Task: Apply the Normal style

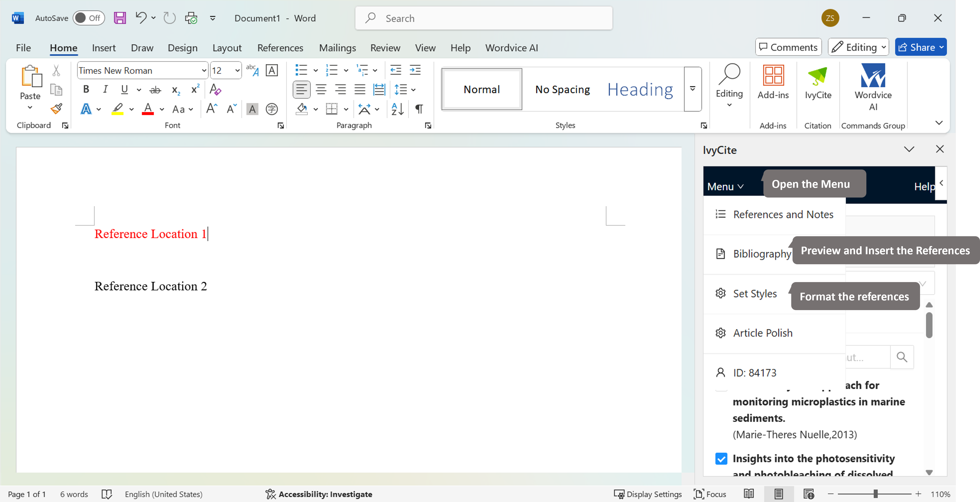Action: click(x=482, y=90)
